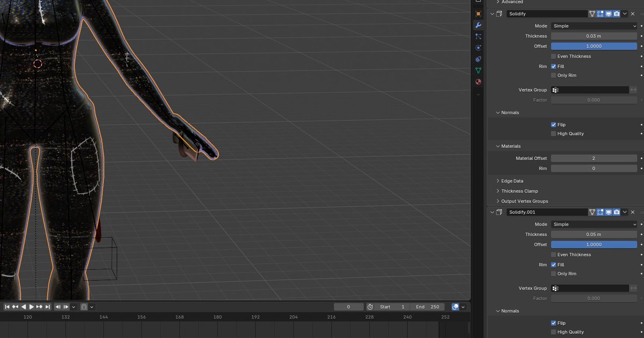Play animation in reverse

point(23,307)
